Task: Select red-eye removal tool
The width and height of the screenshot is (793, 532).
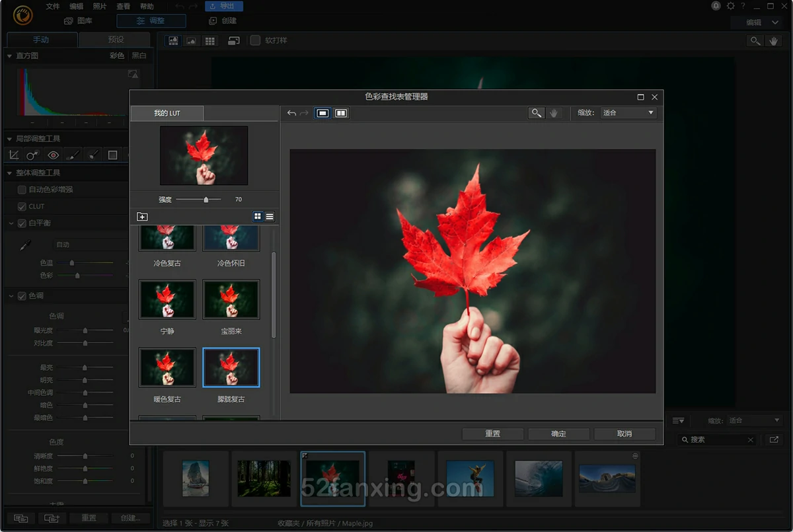Action: pyautogui.click(x=54, y=155)
